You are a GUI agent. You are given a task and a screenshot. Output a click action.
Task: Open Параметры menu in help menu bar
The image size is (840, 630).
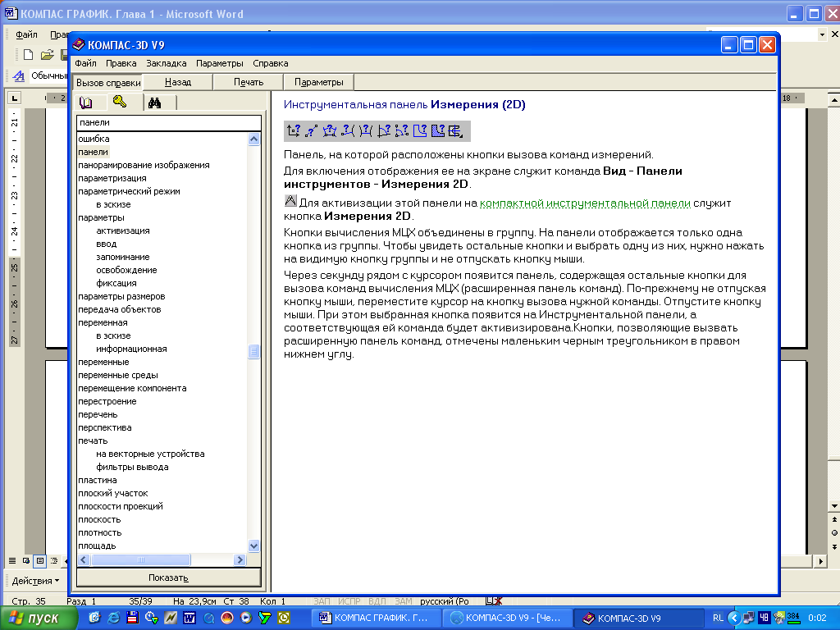pos(220,63)
